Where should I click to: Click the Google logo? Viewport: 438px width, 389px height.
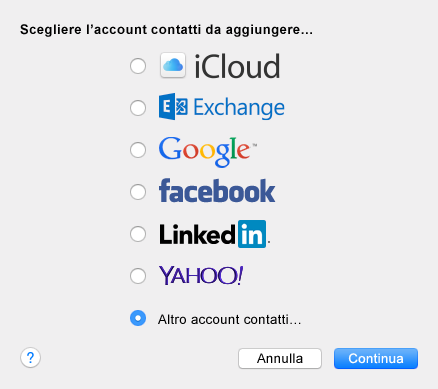pyautogui.click(x=208, y=151)
